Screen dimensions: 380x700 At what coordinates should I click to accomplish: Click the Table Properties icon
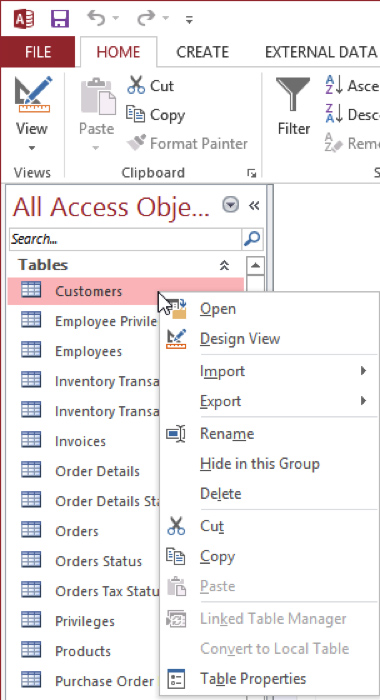pyautogui.click(x=176, y=679)
